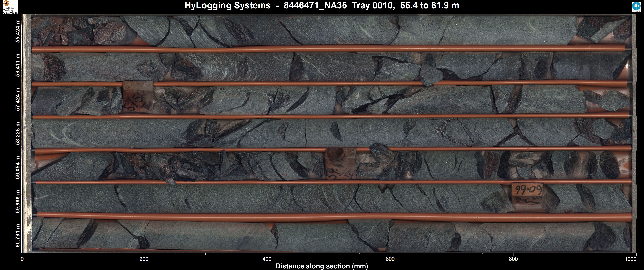Screen dimensions: 644x270
Task: Click the 0 tick on distance axis
Action: 22,259
